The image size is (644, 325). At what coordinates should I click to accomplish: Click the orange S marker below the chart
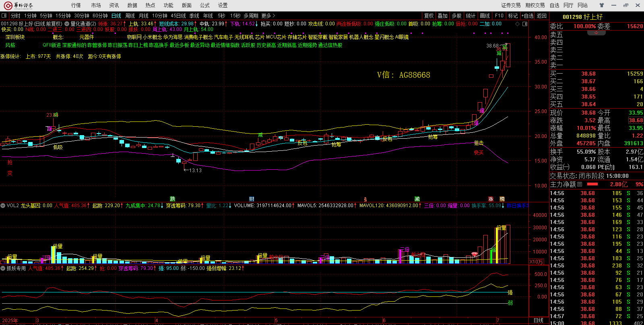click(x=365, y=199)
